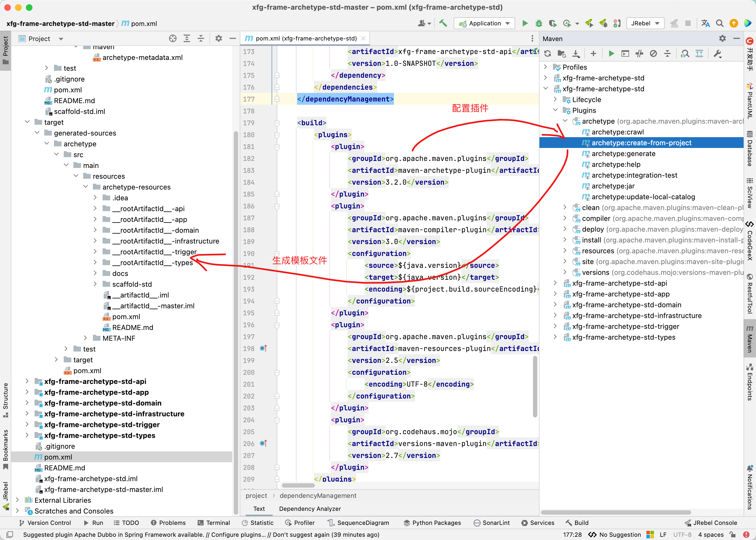Expand All in Project panel
Image resolution: width=756 pixels, height=540 pixels.
click(x=187, y=39)
